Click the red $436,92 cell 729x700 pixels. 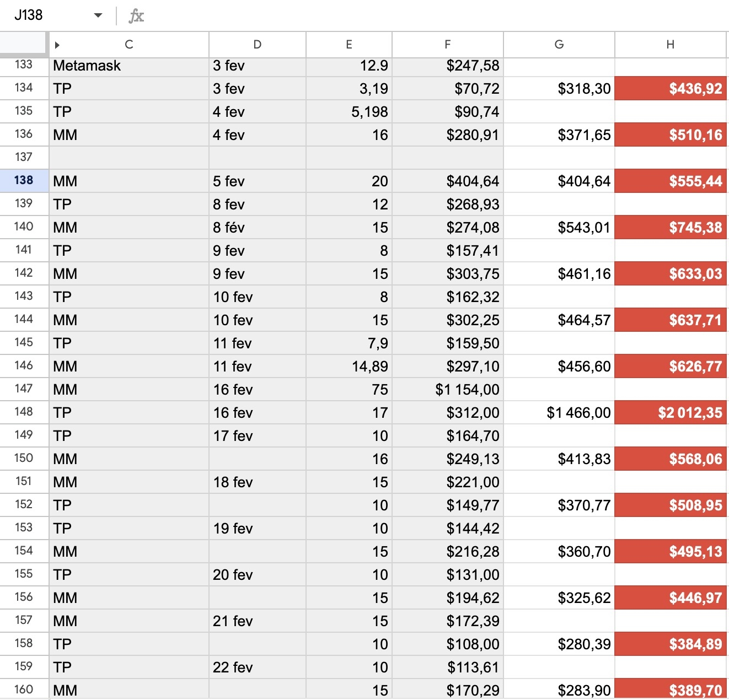click(x=670, y=89)
